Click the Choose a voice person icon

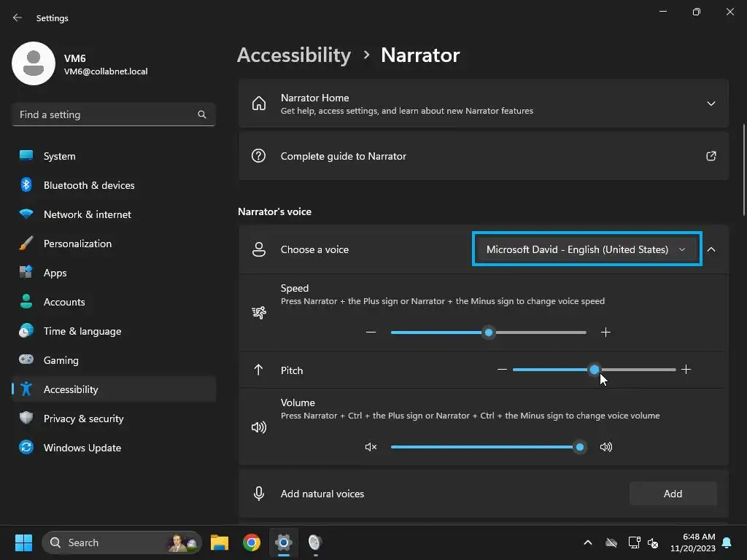click(x=259, y=249)
